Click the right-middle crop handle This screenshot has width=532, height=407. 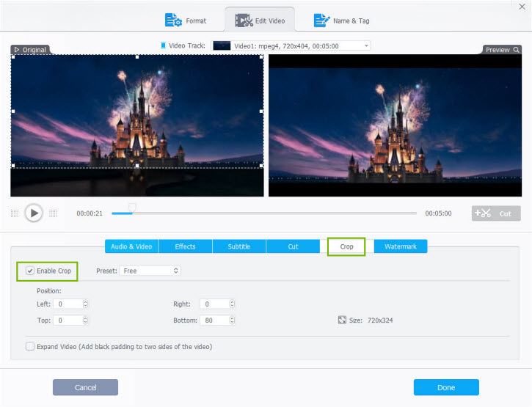(261, 111)
